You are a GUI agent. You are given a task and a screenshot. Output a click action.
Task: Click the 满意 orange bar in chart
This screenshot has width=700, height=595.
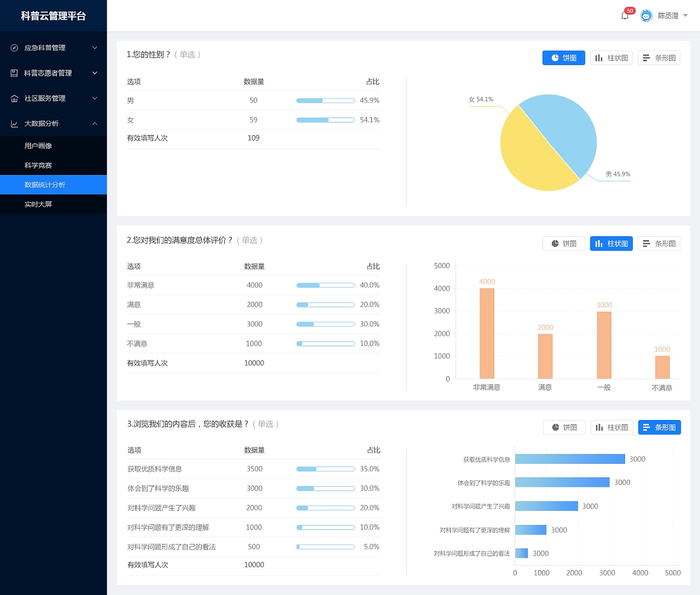[545, 356]
